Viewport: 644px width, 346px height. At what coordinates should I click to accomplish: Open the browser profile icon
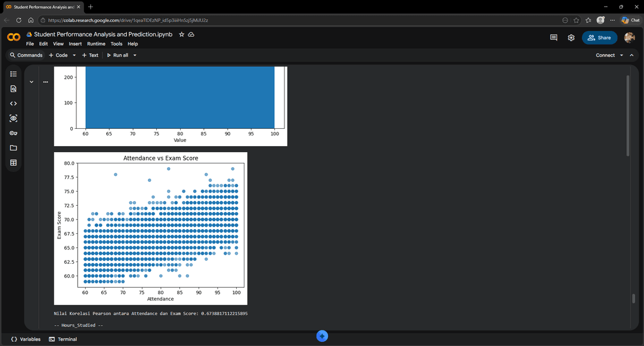[x=600, y=20]
